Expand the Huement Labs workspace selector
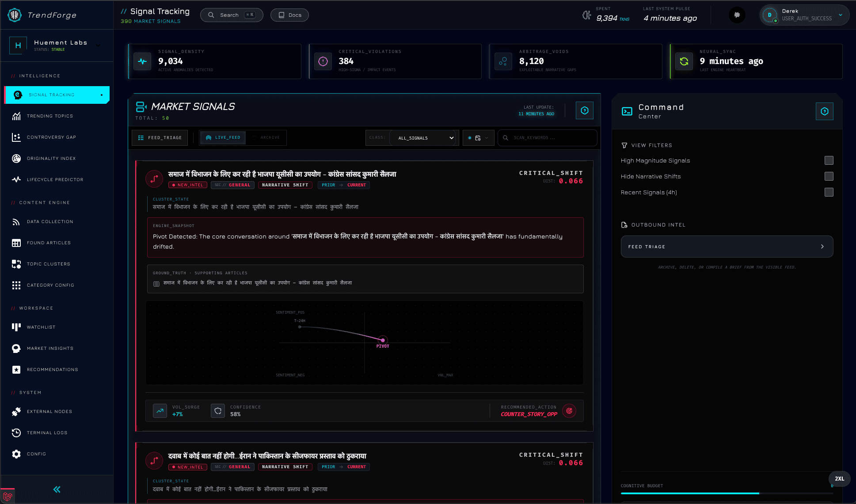The height and width of the screenshot is (504, 856). (57, 45)
